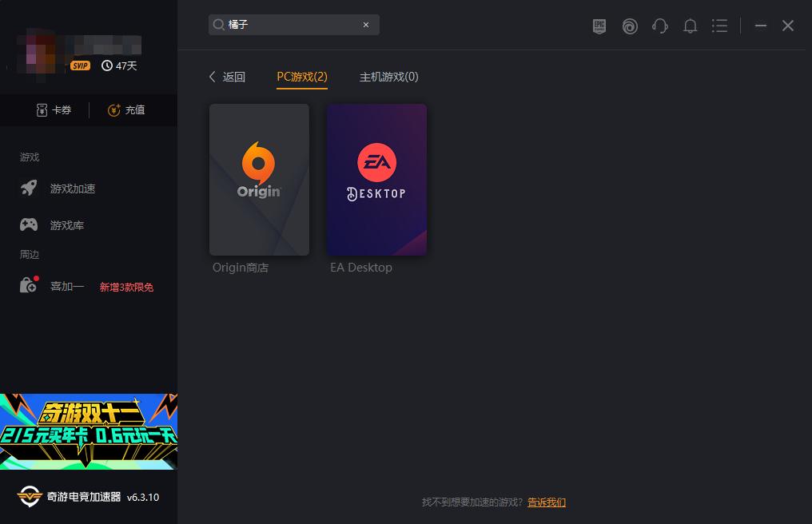The image size is (812, 524).
Task: Switch to 主机游戏(0) tab
Action: coord(389,77)
